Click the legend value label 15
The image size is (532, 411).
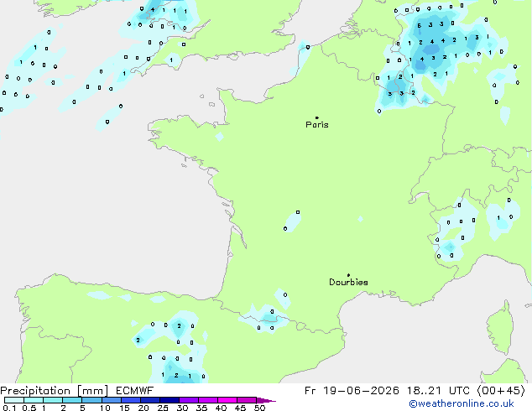click(124, 408)
